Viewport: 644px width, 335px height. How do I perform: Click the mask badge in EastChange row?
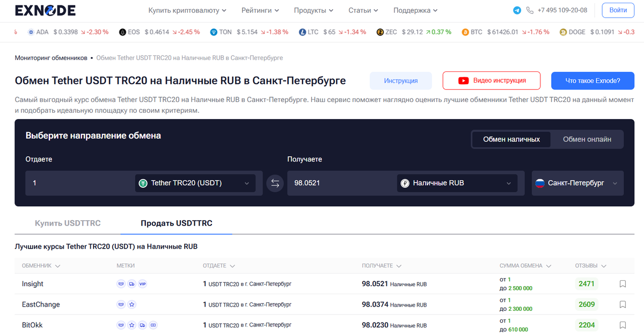pyautogui.click(x=121, y=304)
